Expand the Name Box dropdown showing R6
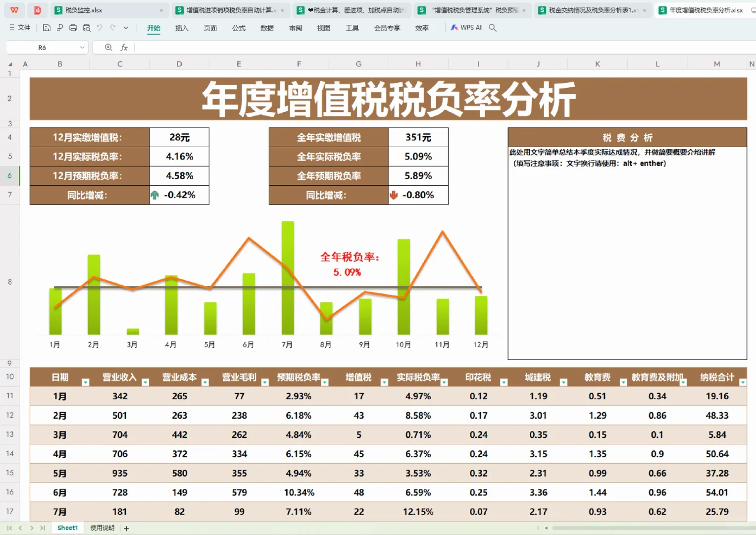Screen dimensions: 756x535 point(82,47)
